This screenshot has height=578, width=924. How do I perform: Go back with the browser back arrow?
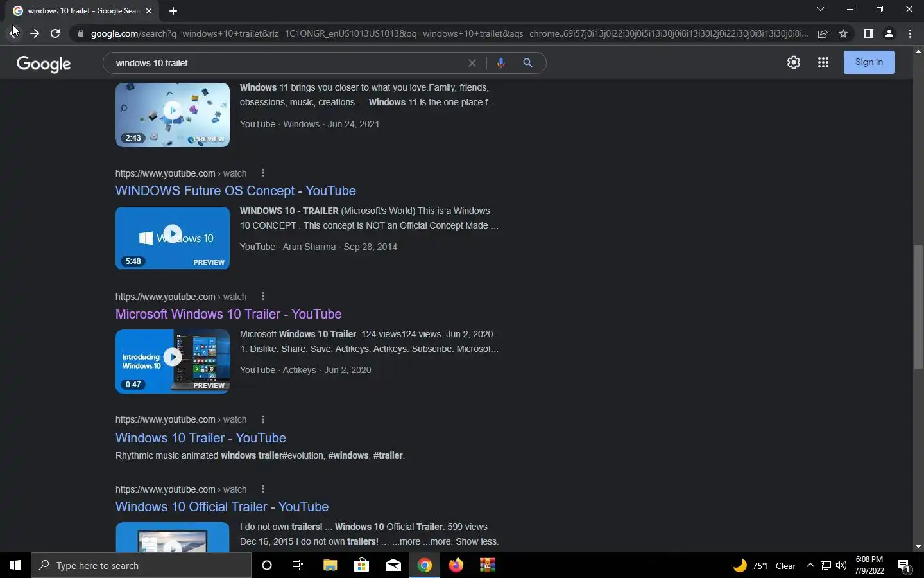(14, 33)
